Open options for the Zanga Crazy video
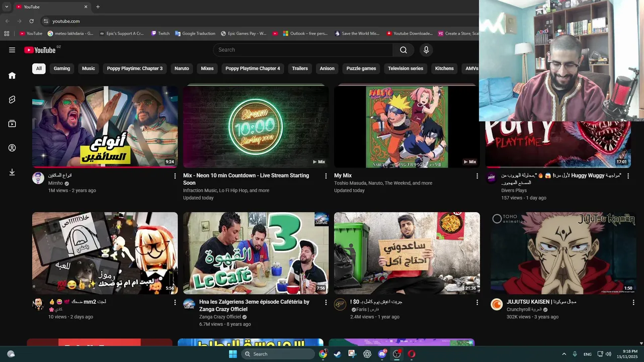Screen dimensions: 644x362 [326, 302]
